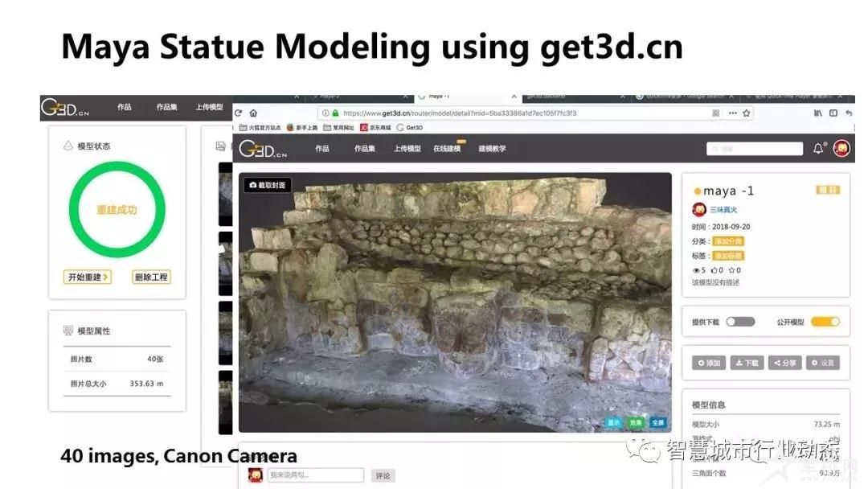Open page actions three-dot menu in address bar
868x489 pixels.
click(732, 113)
